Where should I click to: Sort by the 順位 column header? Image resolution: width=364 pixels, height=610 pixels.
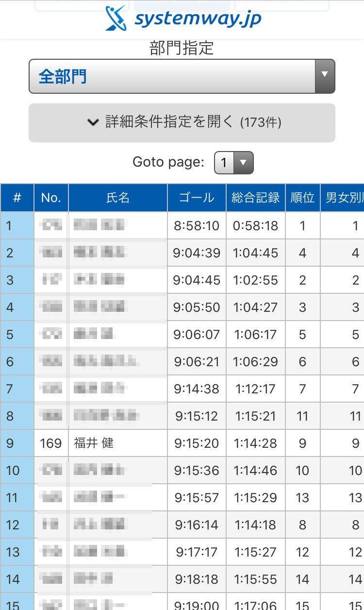point(302,198)
